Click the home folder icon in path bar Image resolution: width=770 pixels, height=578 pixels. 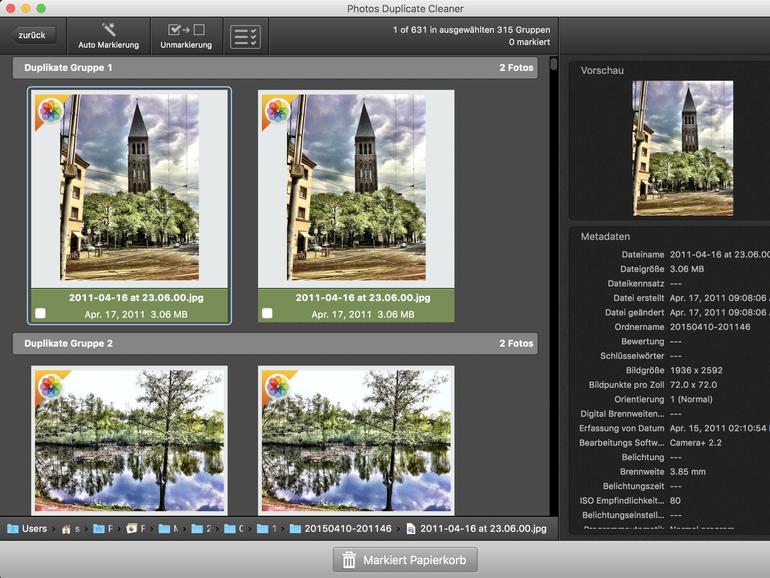66,529
